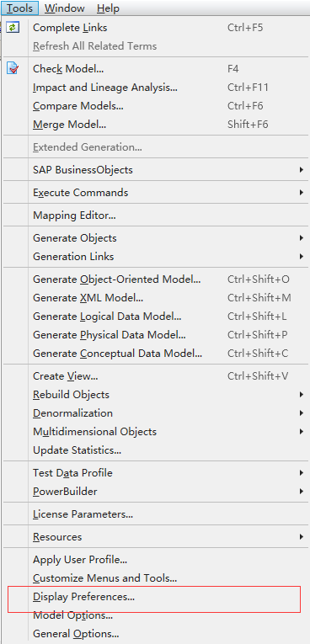Open the Help menu
This screenshot has width=310, height=644.
[x=108, y=8]
